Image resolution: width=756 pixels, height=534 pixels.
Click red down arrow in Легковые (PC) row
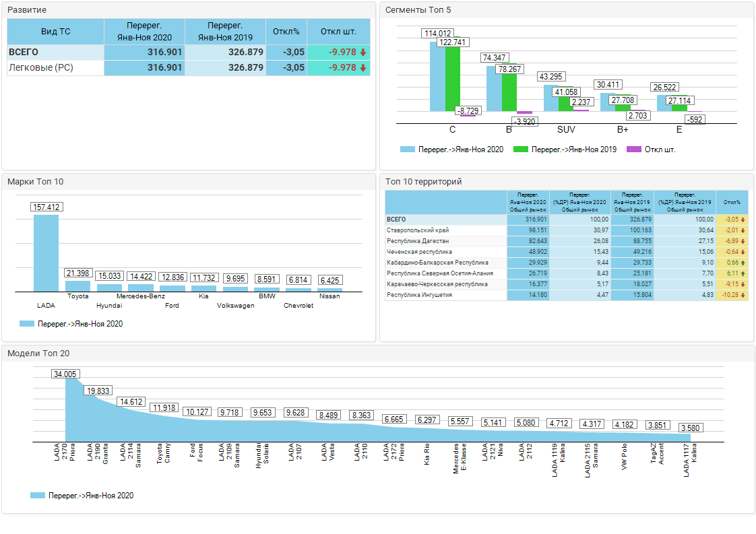[x=363, y=68]
